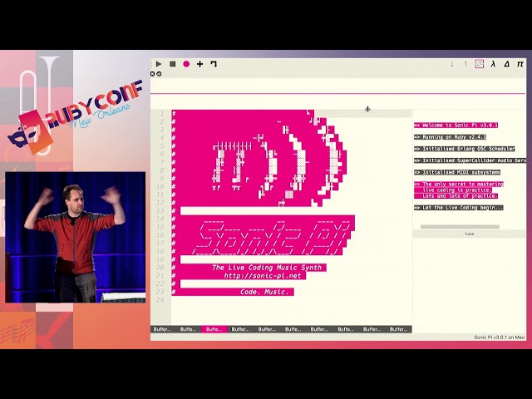Open preferences via the pi icon

520,64
